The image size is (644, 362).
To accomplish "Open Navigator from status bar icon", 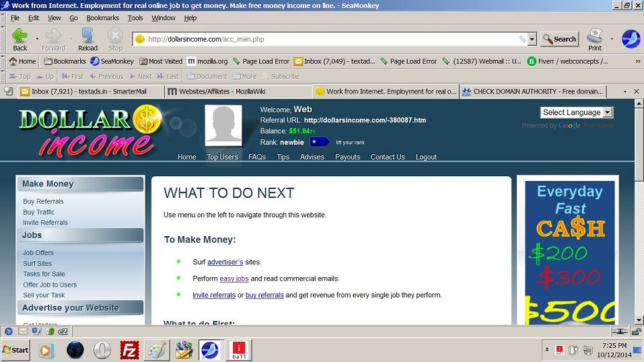I will pyautogui.click(x=9, y=331).
